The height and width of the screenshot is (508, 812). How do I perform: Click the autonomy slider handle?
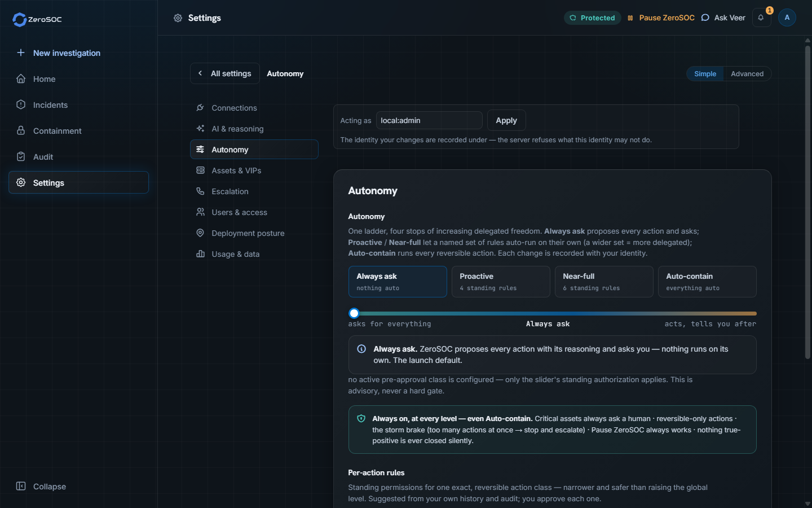pyautogui.click(x=354, y=313)
